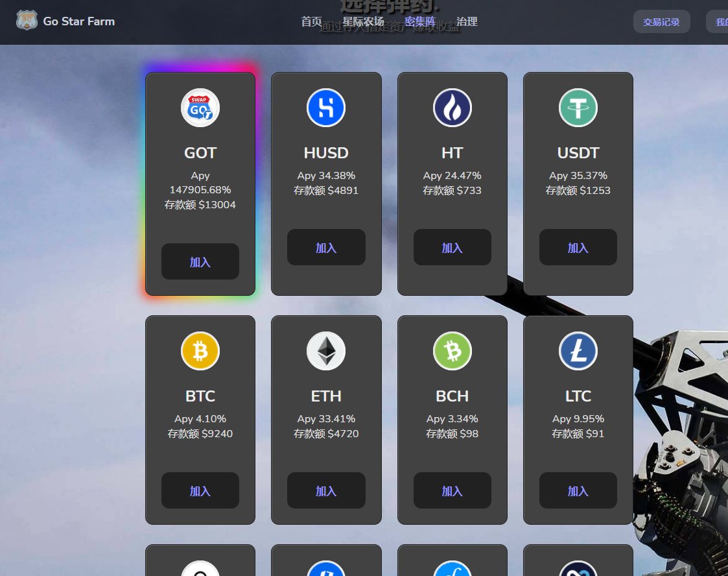This screenshot has width=728, height=576.
Task: Click the 存款额 $4720 deposit text
Action: (x=326, y=434)
